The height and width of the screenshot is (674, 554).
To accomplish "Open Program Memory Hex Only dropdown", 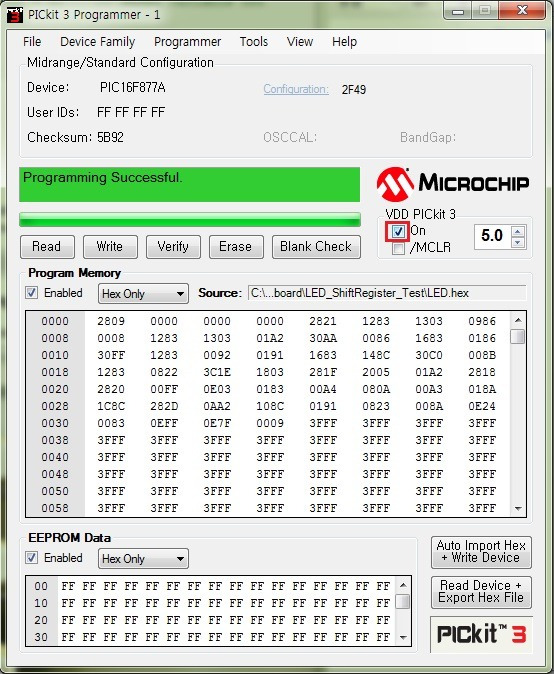I will coord(143,294).
